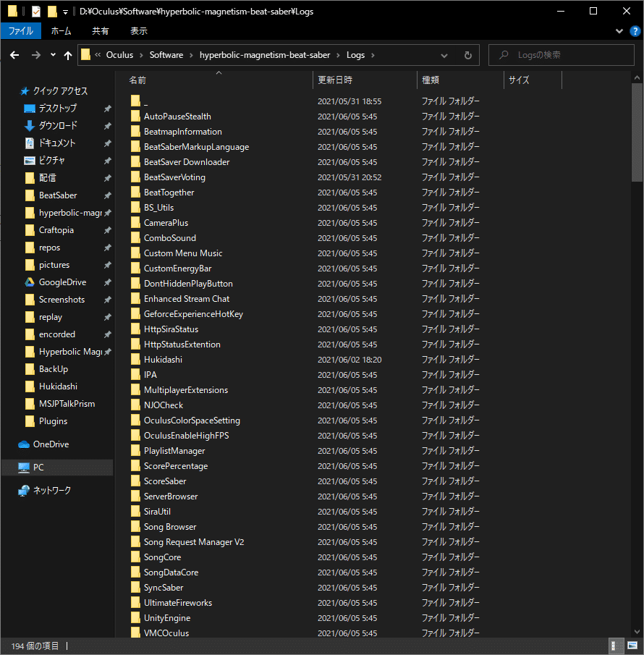Expand chevron after Software in breadcrumb
The height and width of the screenshot is (655, 644).
[191, 55]
